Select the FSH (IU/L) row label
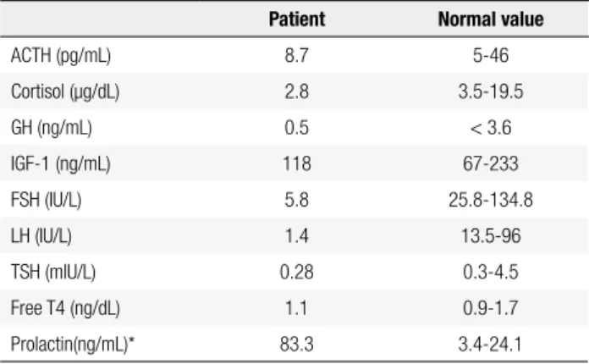This screenshot has width=589, height=364. point(47,201)
